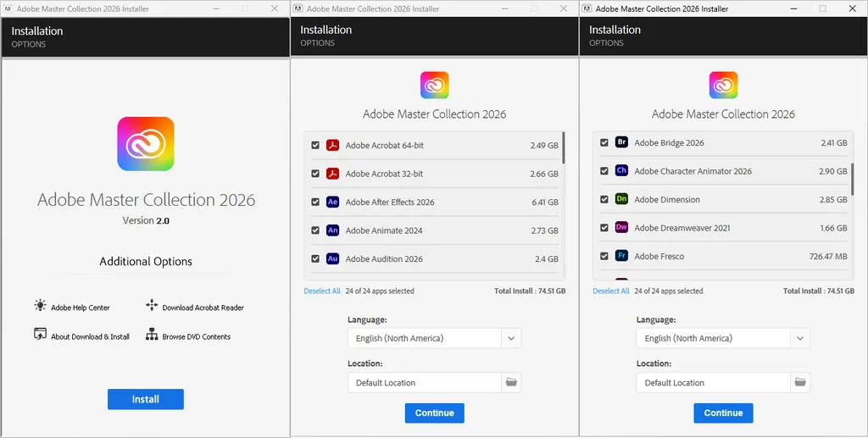Viewport: 868px width, 438px height.
Task: Click the Dimension Dn icon
Action: (x=621, y=199)
